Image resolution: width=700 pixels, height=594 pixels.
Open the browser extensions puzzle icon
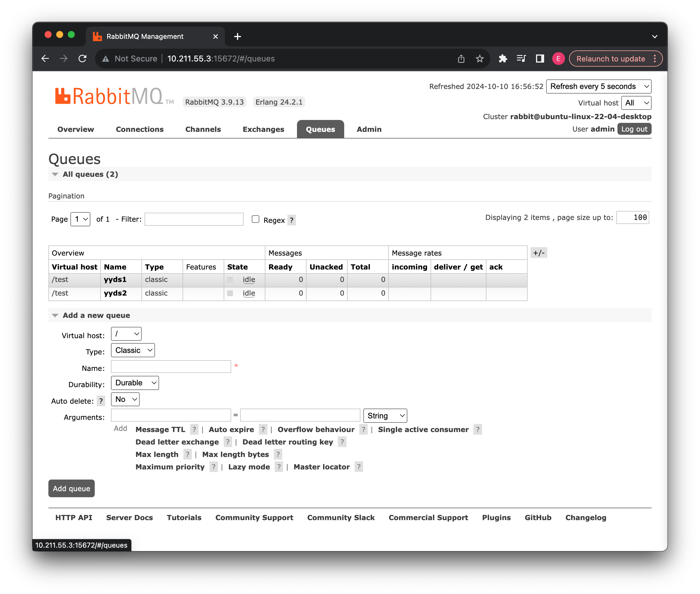(503, 59)
